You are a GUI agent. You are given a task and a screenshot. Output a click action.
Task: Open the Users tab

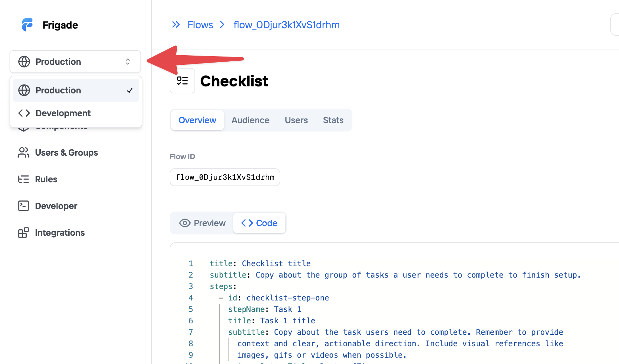296,120
